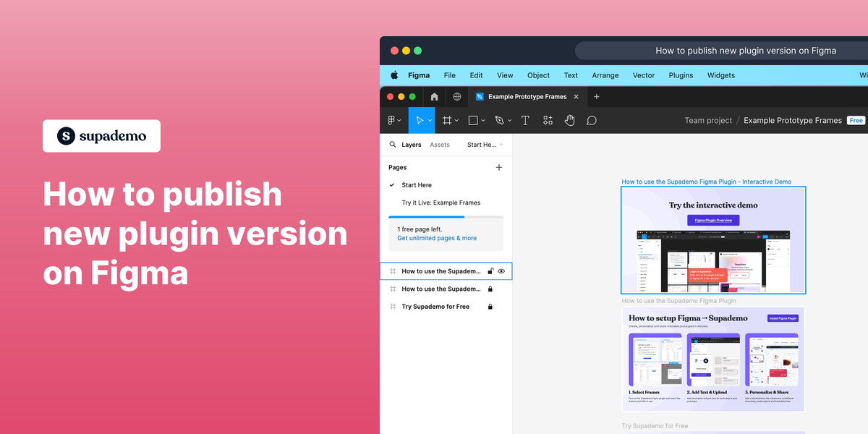Click the frame icon of Try Supademo for Free
Image resolution: width=868 pixels, height=434 pixels.
tap(393, 307)
